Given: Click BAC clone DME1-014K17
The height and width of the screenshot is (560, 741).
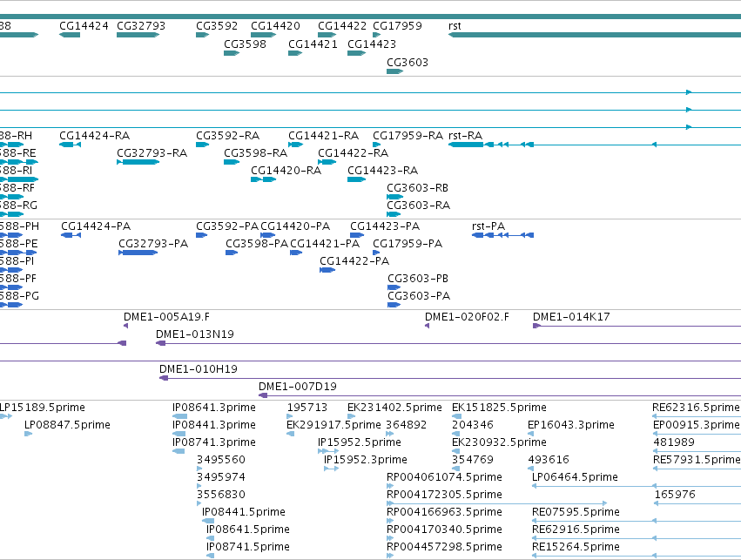Looking at the screenshot, I should click(x=571, y=317).
